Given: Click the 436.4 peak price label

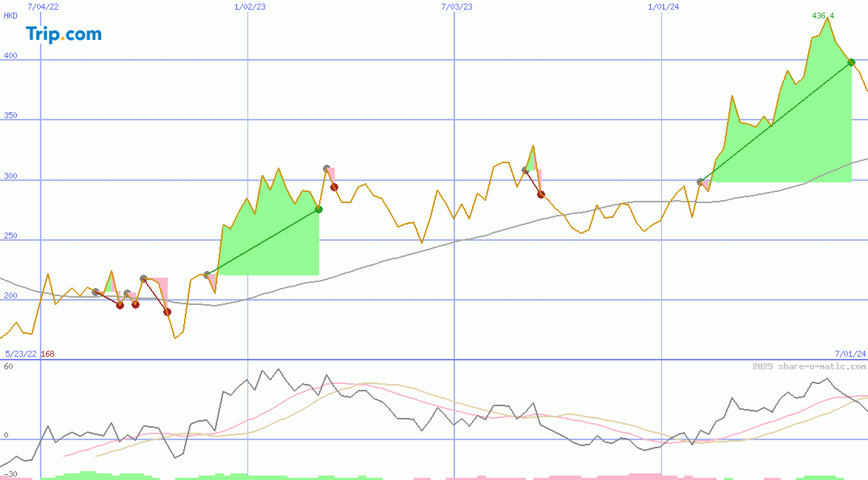Looking at the screenshot, I should 823,16.
